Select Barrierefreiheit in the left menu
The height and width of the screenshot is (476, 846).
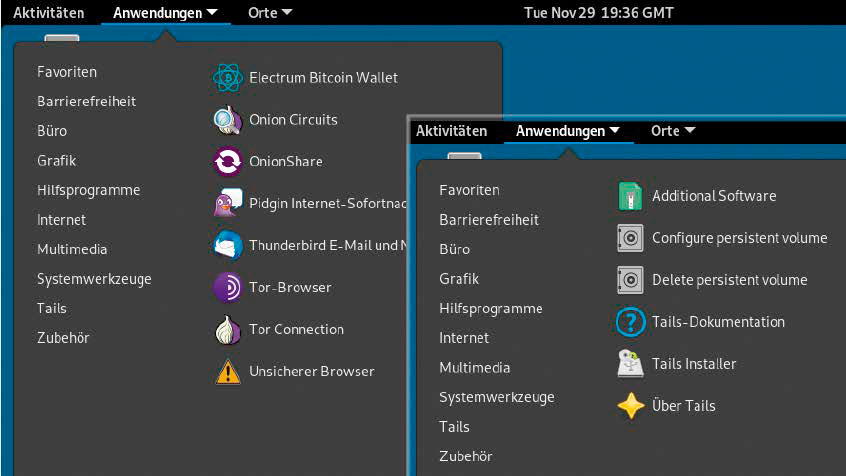[86, 101]
